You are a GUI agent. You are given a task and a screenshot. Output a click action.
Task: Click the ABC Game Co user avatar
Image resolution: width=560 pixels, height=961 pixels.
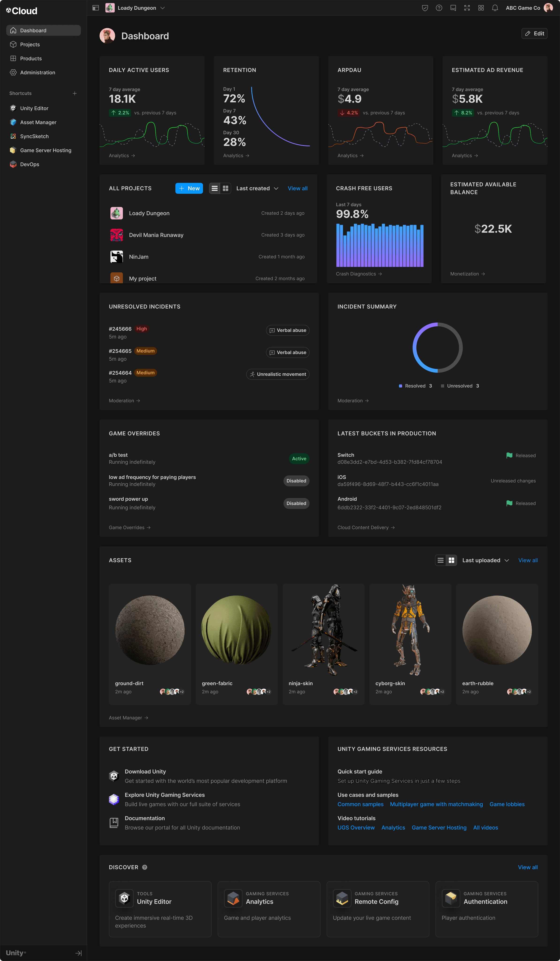pos(548,8)
